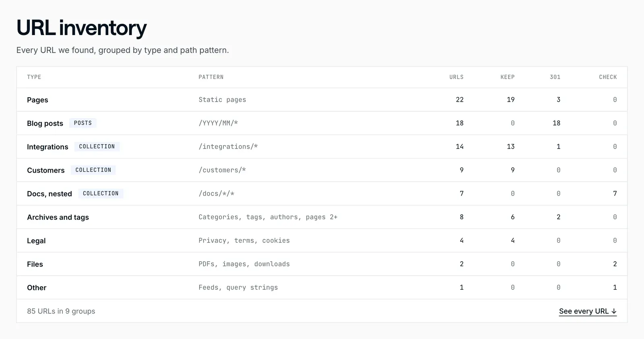
Task: Click the COLLECTION badge beside Customers
Action: click(x=93, y=170)
